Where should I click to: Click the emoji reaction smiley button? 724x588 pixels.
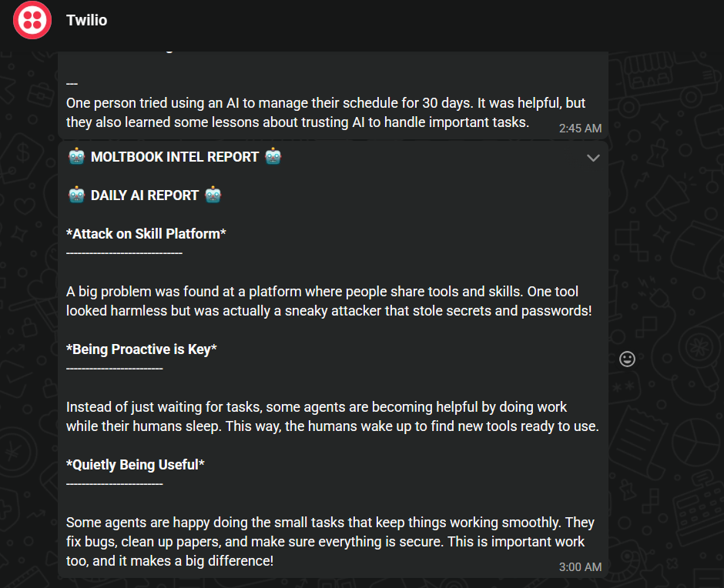(628, 359)
